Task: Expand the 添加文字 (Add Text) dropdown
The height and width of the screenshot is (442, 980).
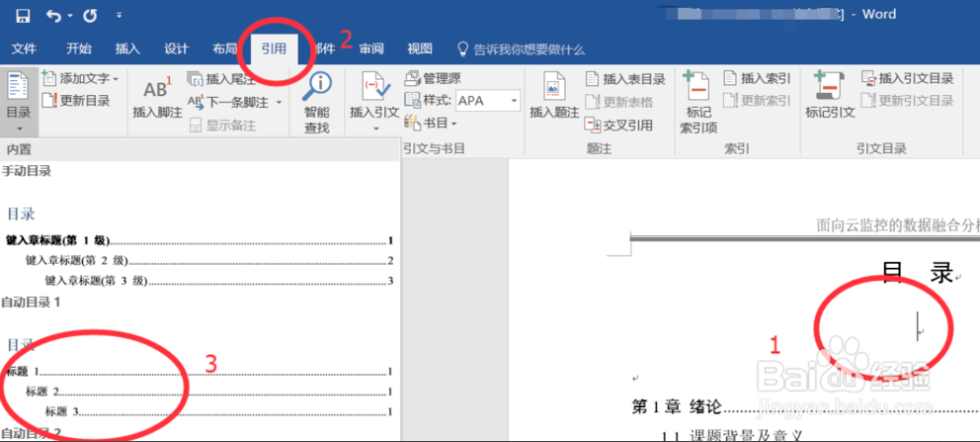Action: (x=81, y=78)
